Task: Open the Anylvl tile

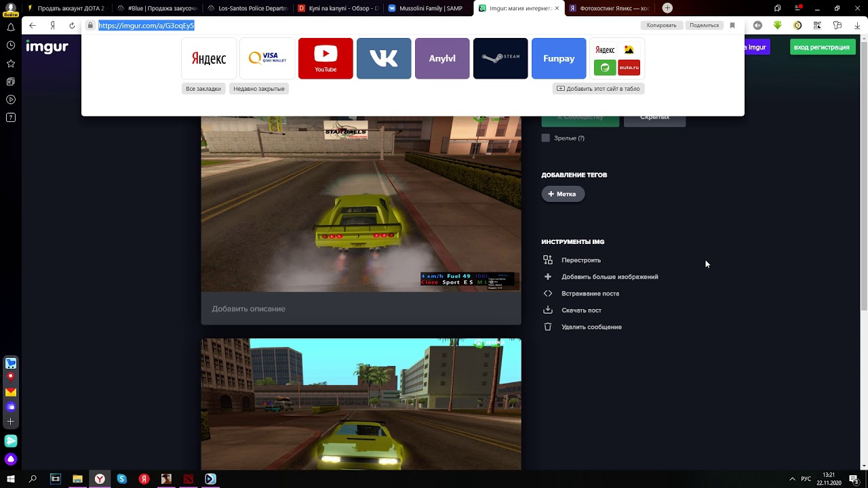Action: pyautogui.click(x=442, y=58)
